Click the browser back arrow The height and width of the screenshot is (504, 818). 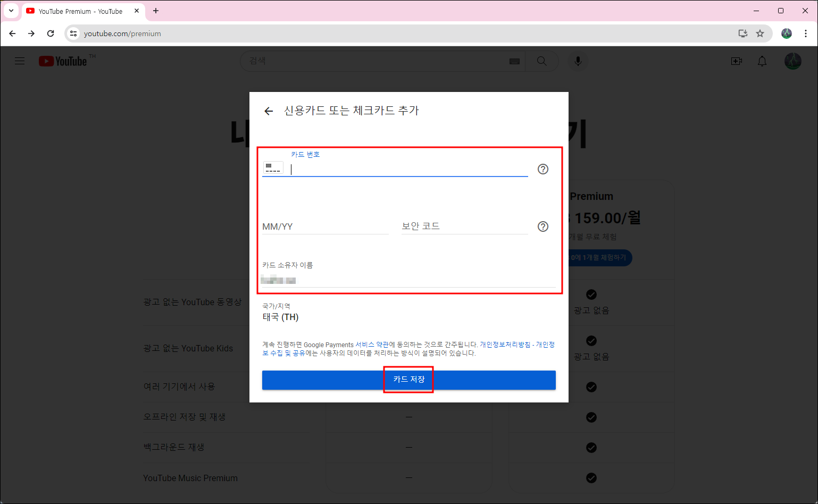click(12, 33)
